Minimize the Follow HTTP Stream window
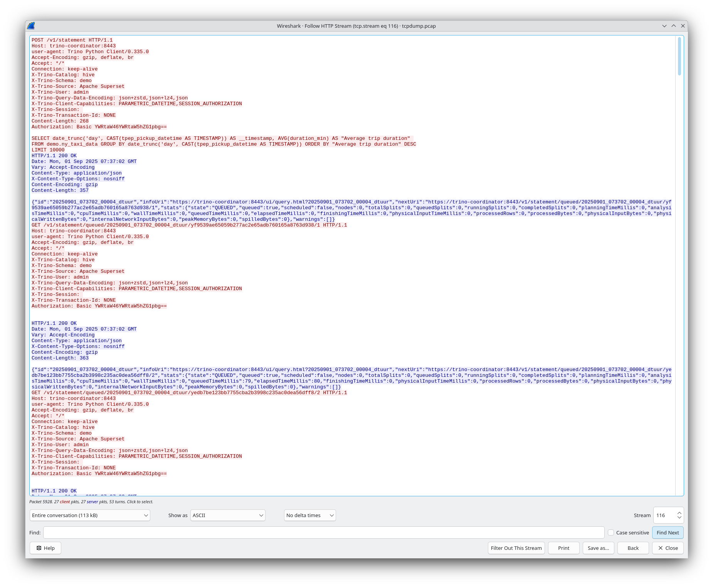This screenshot has height=588, width=713. pos(664,26)
